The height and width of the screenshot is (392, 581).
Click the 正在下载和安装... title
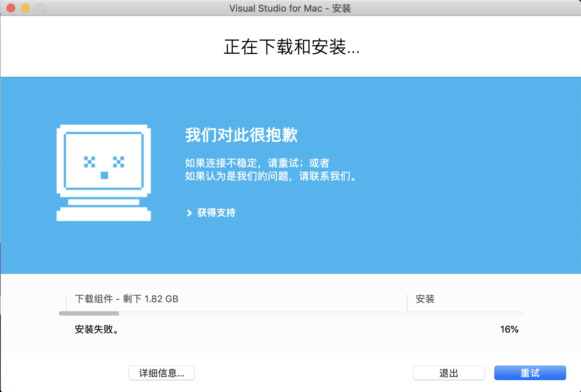point(292,47)
